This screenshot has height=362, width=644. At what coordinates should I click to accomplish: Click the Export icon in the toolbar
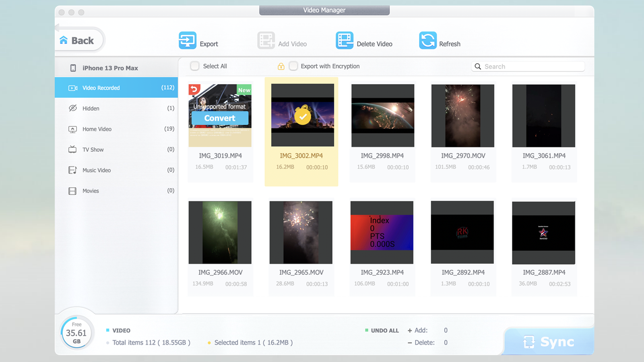tap(188, 40)
